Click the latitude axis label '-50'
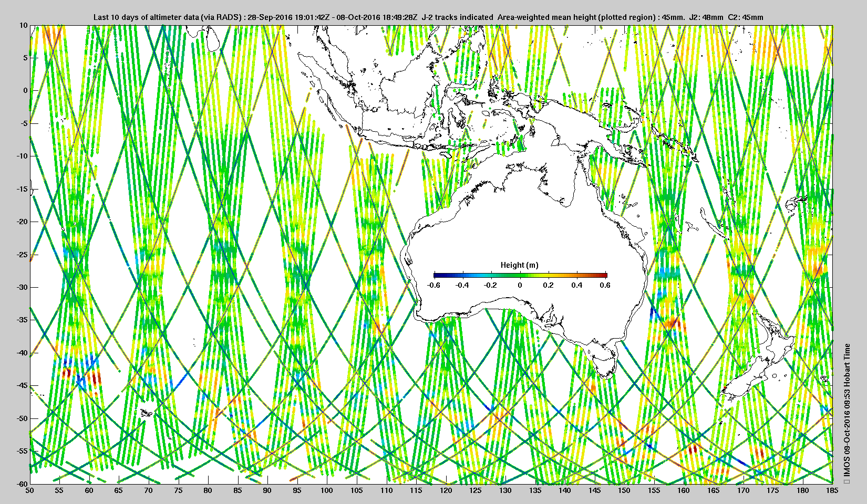Screen dimensions: 867x504 click(x=22, y=418)
